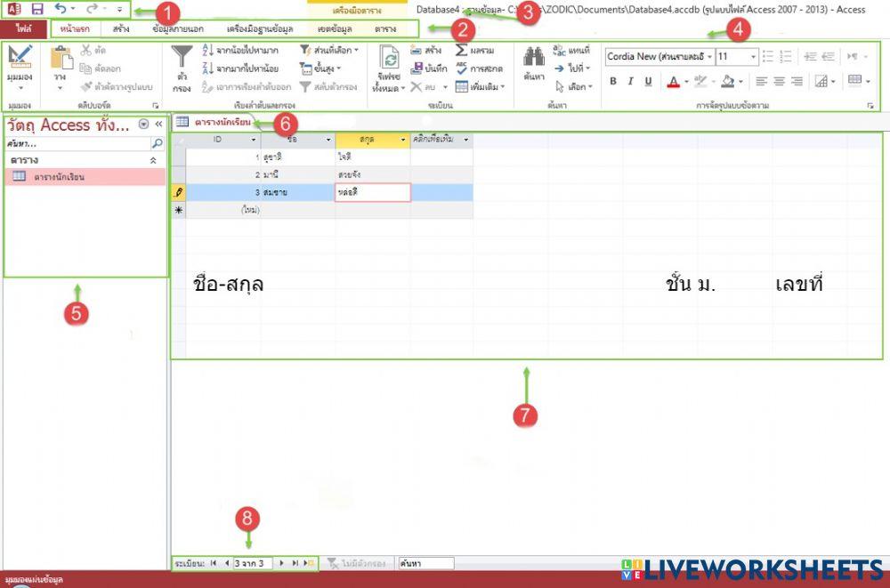Go to next record with navigation arrow
890x588 pixels.
(280, 562)
